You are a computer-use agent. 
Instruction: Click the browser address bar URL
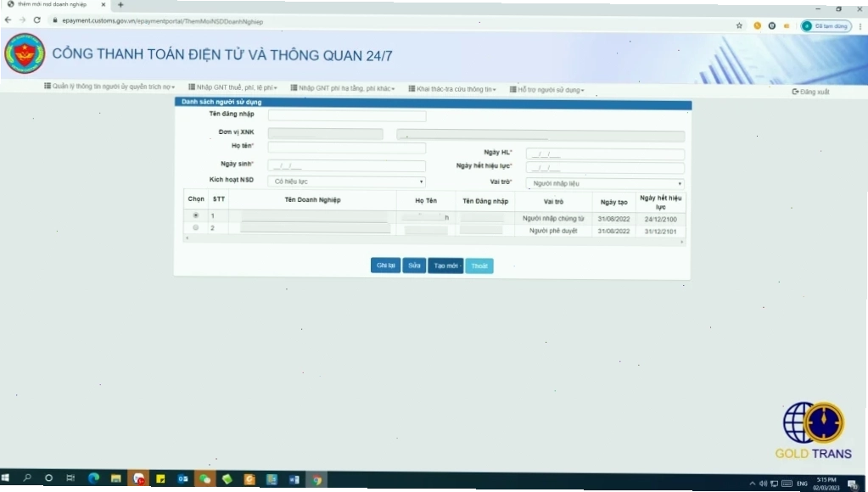(162, 21)
